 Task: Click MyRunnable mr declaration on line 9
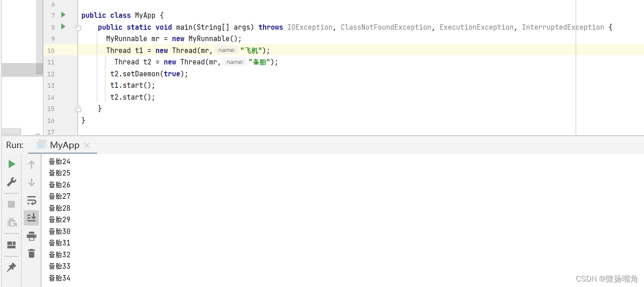pos(174,39)
